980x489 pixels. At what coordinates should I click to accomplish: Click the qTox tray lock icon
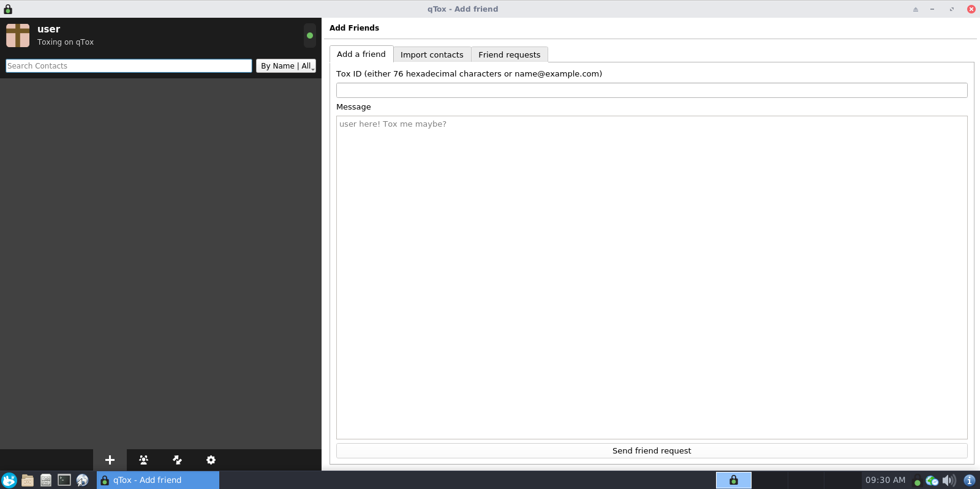pos(917,480)
